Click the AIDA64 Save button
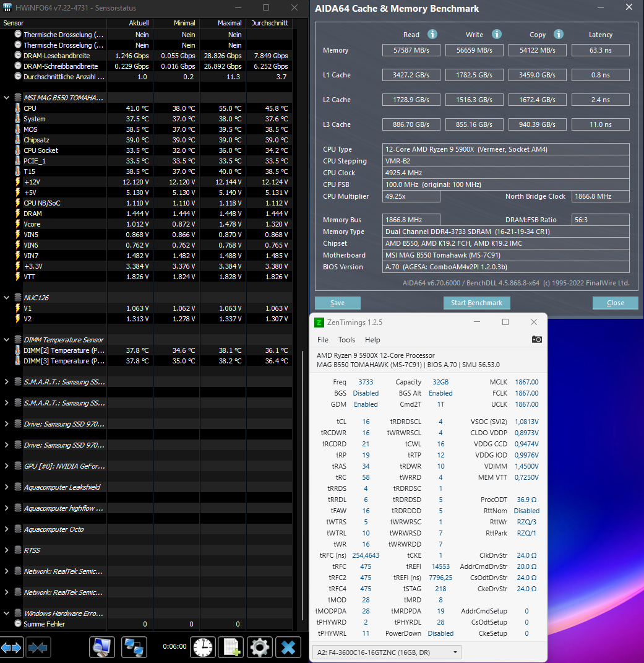Viewport: 644px width, 663px height. pos(337,303)
